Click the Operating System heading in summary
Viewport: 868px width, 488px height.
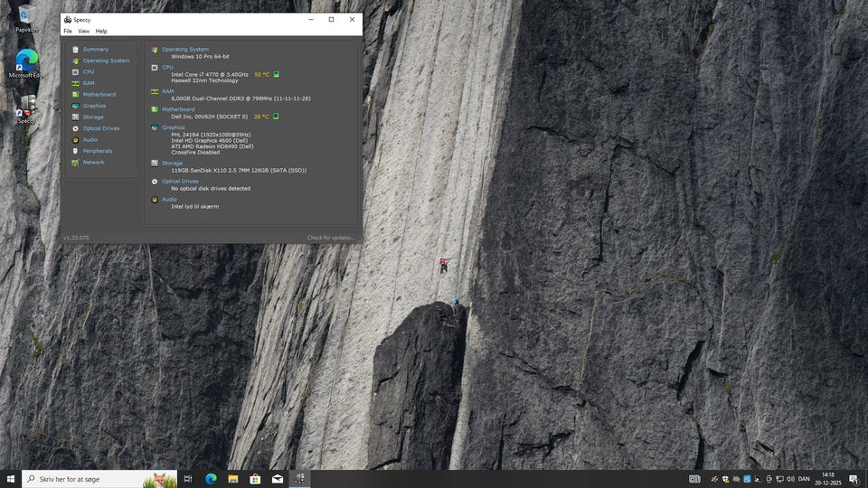(184, 50)
